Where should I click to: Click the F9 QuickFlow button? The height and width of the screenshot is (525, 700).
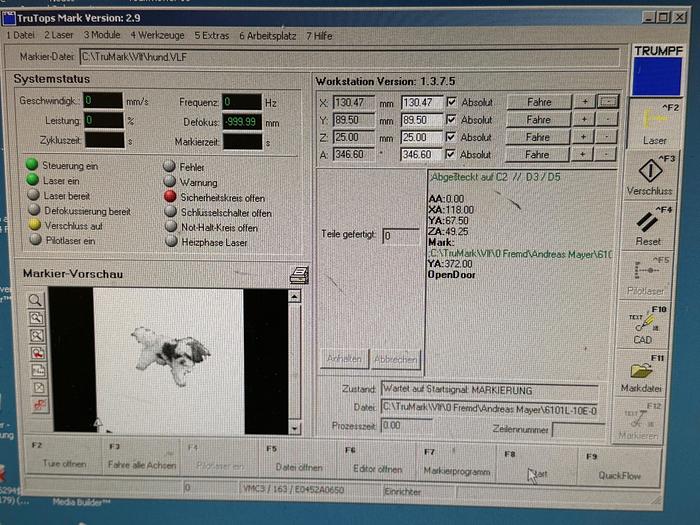tap(619, 467)
